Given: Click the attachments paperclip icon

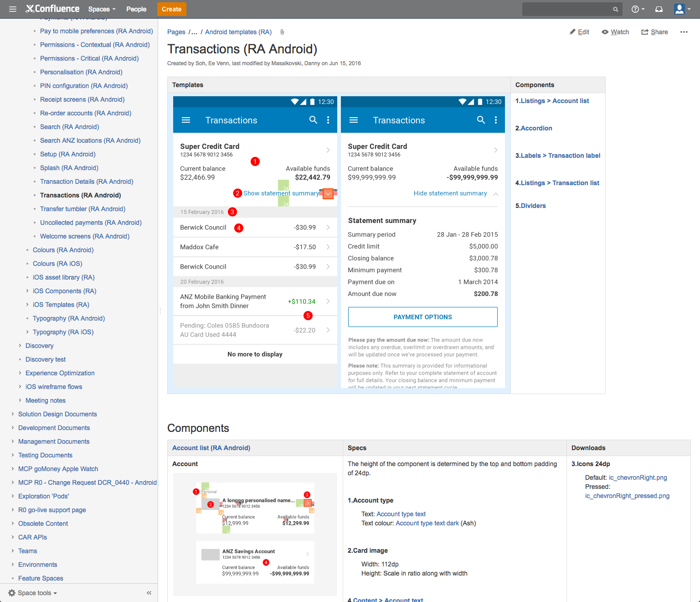Looking at the screenshot, I should pos(282,32).
